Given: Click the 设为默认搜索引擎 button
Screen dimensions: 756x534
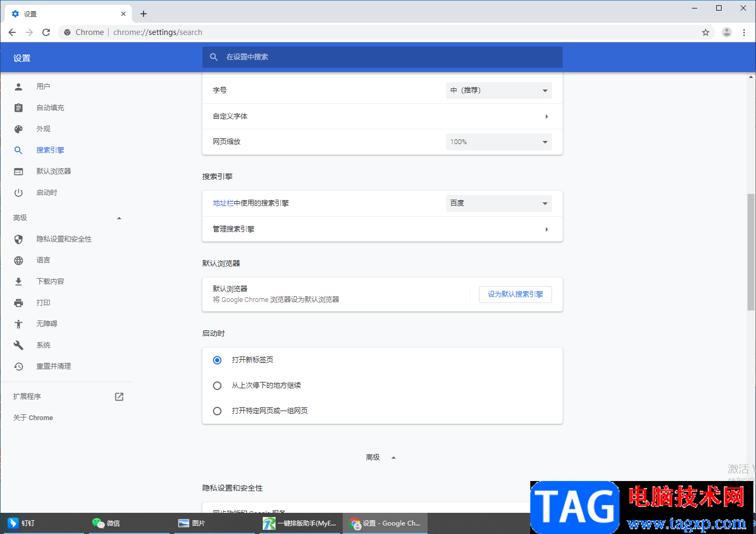Looking at the screenshot, I should tap(515, 295).
